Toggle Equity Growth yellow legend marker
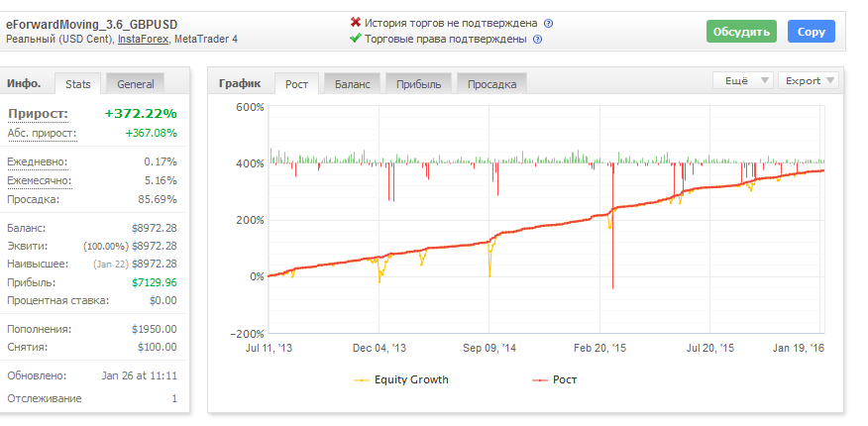The image size is (868, 426). [362, 380]
